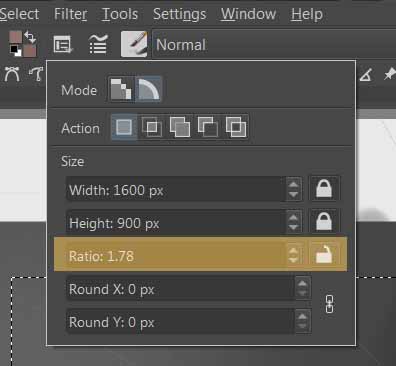Decrease Height with the down arrow

pyautogui.click(x=293, y=228)
